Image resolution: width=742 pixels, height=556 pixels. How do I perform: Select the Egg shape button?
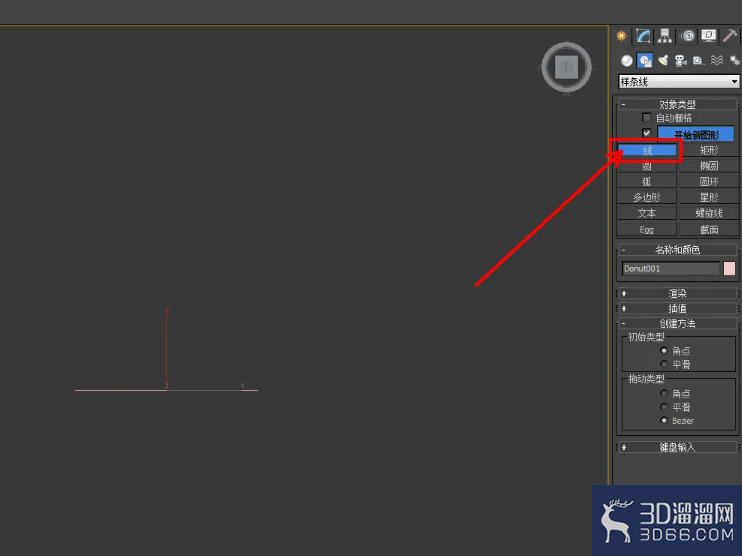647,229
